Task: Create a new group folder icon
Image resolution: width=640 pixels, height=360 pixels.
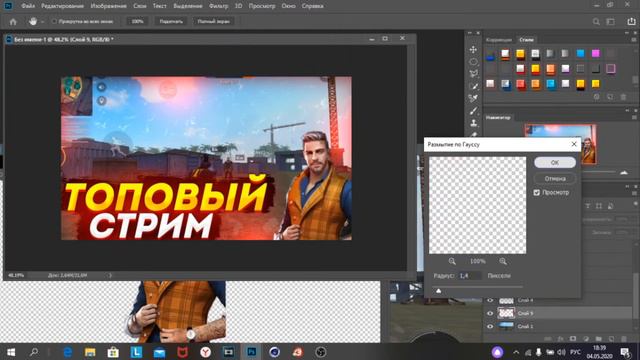Action: pyautogui.click(x=598, y=339)
